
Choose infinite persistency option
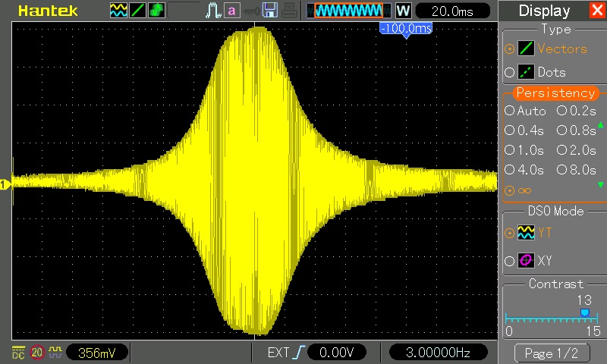click(520, 190)
